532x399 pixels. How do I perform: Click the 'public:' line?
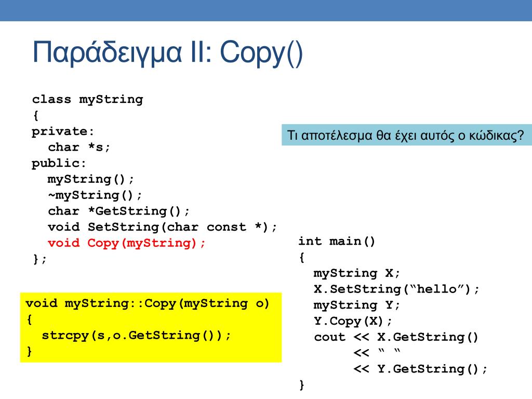[59, 164]
